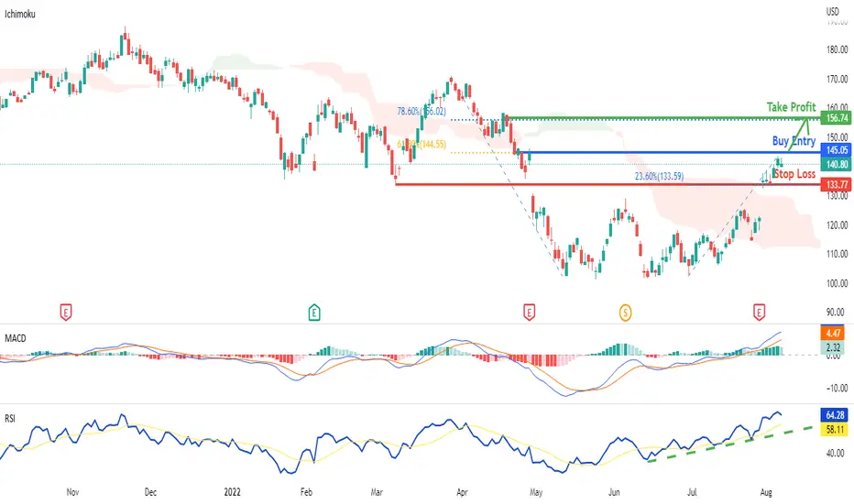Viewport: 854px width, 504px height.
Task: Click the -10.00 MACD axis label
Action: (838, 389)
